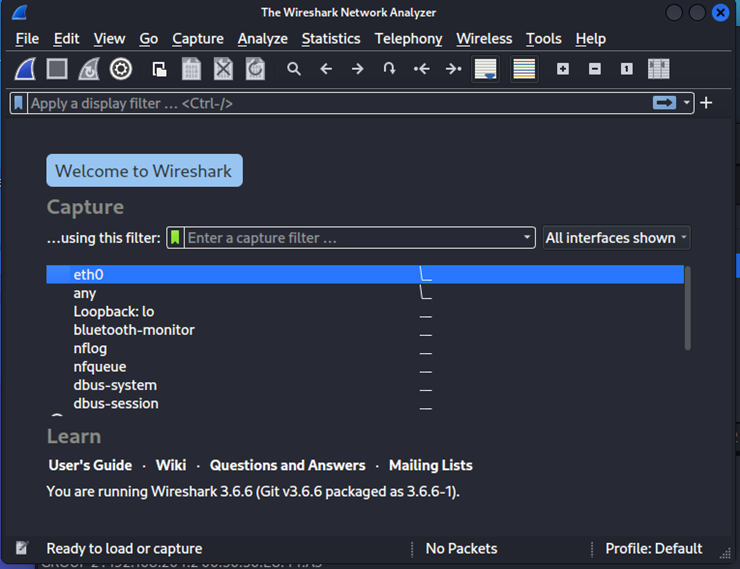Screen dimensions: 740x569
Task: Restart the current capture from the toolbar
Action: tap(89, 69)
